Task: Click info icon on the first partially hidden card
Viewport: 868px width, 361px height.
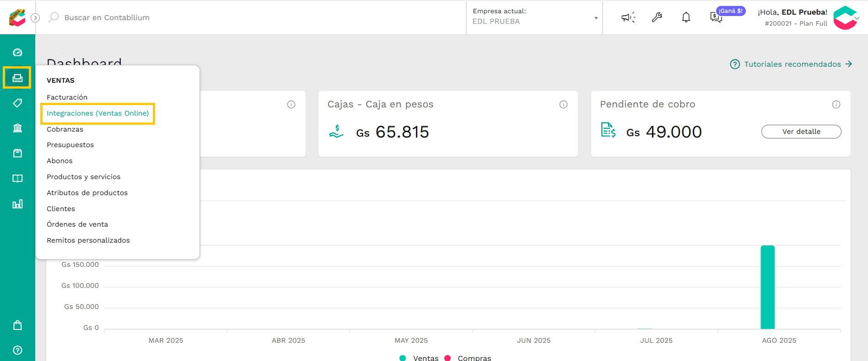Action: pos(291,105)
